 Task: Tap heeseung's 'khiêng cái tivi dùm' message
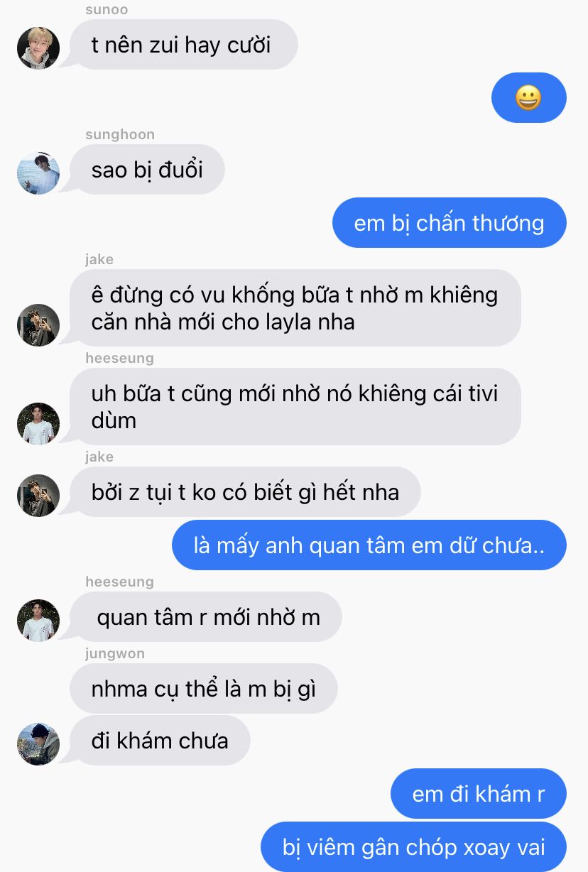(295, 406)
